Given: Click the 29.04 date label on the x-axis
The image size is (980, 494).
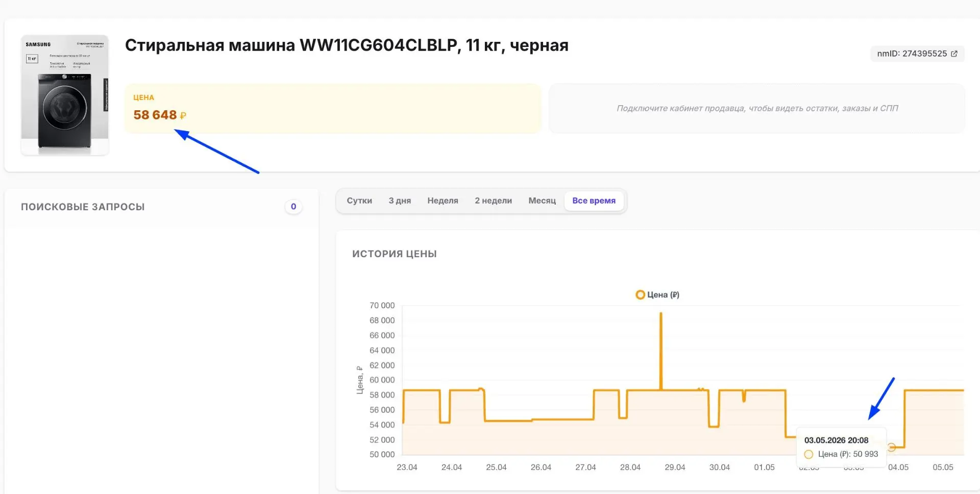Looking at the screenshot, I should tap(675, 467).
